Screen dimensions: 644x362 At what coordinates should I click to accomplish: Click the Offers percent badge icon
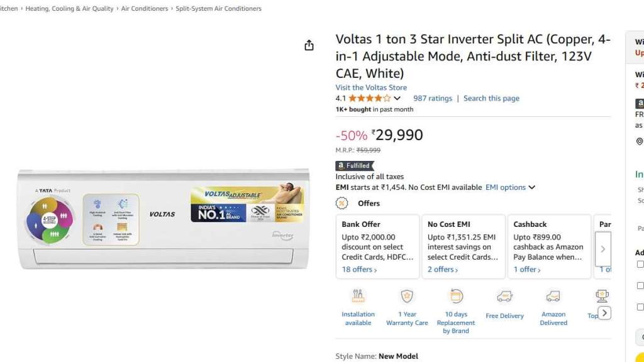point(341,203)
